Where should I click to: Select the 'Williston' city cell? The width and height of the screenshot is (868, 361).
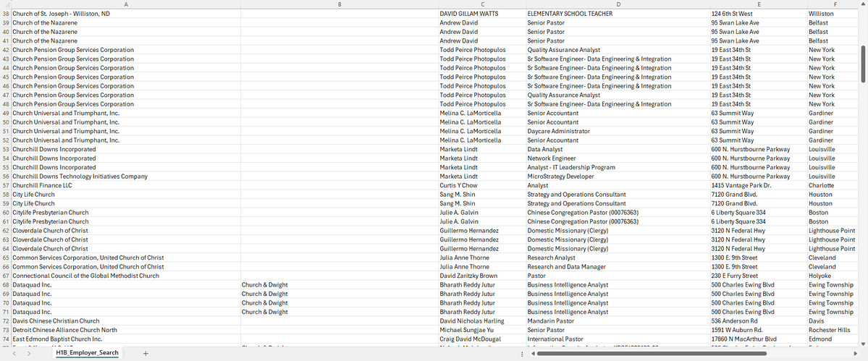(x=834, y=13)
